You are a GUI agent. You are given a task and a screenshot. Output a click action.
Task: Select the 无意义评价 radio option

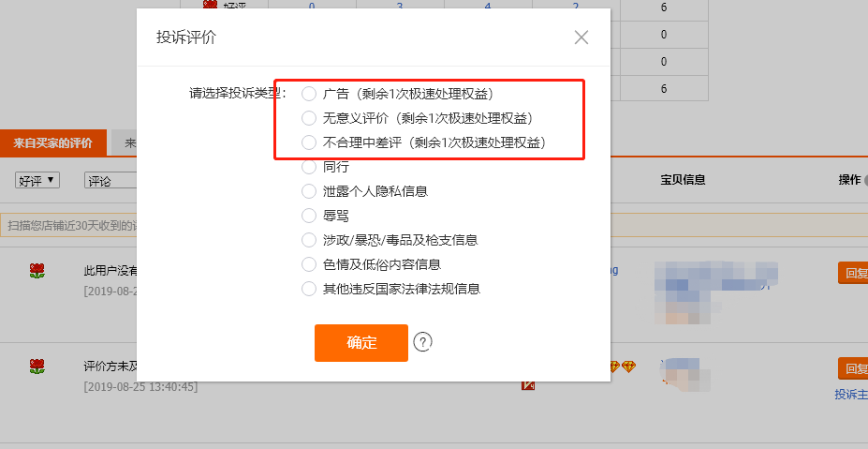point(308,118)
